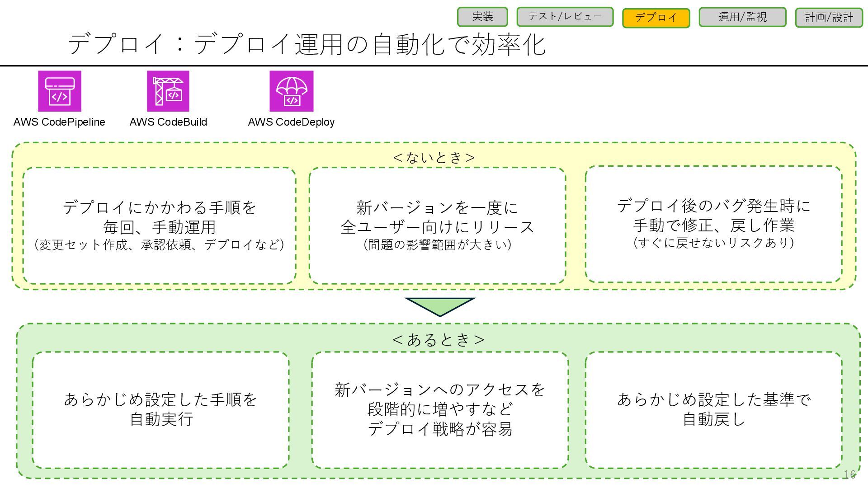Click the 全ユーザー向けにリリース box

(437, 225)
